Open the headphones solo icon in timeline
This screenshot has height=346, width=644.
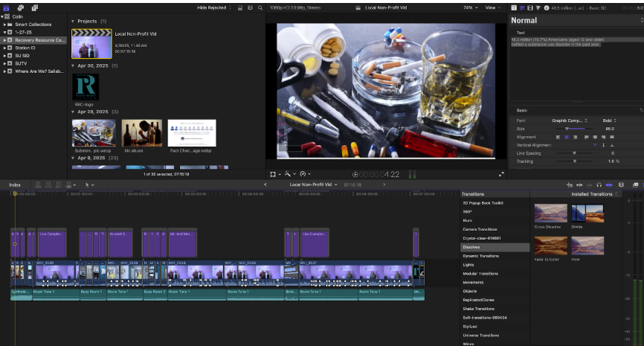tap(599, 185)
